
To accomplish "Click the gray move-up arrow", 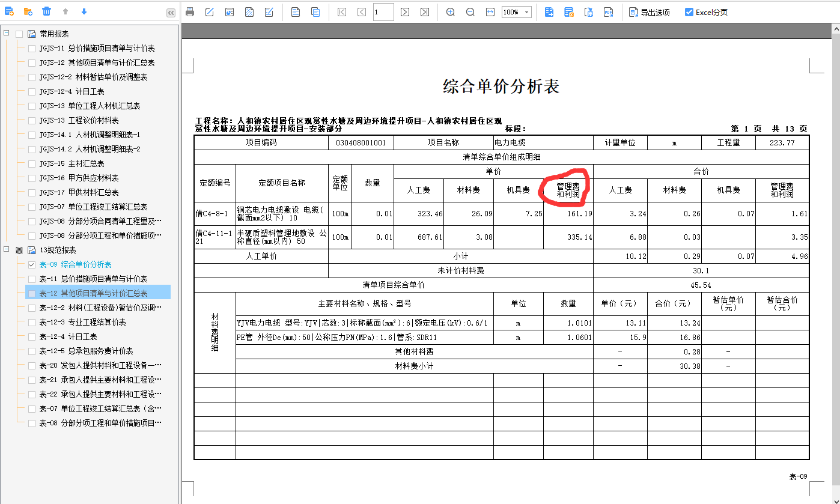I will pyautogui.click(x=65, y=11).
